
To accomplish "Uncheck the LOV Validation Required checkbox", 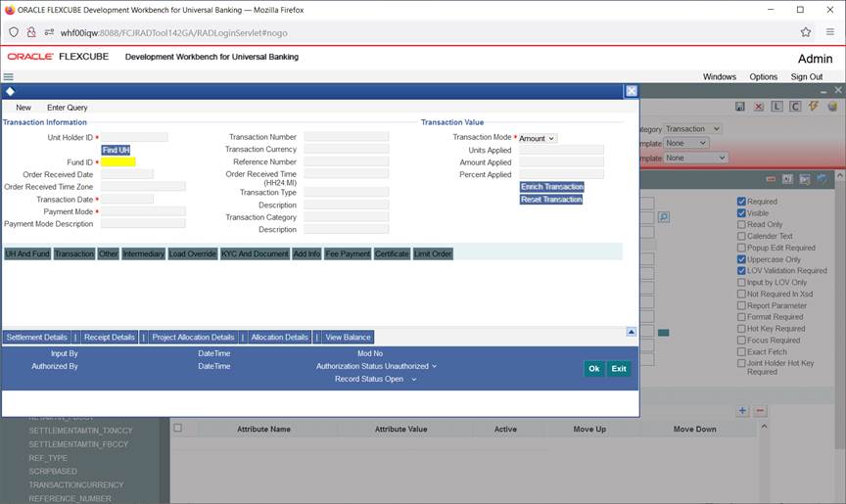I will pos(741,271).
